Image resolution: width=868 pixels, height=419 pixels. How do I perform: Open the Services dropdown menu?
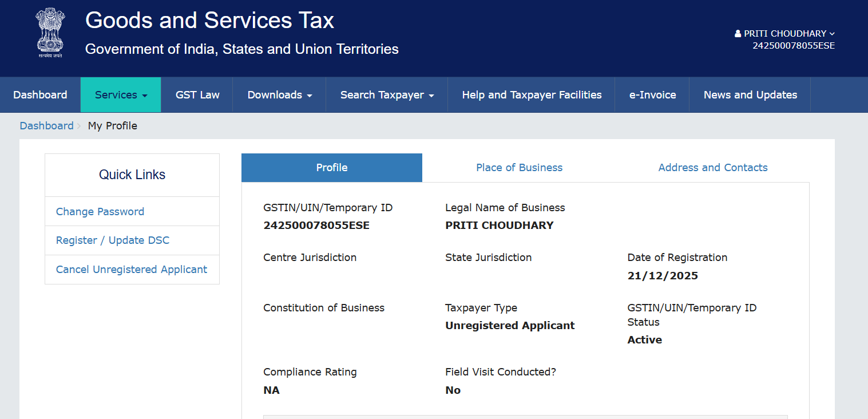pos(121,95)
